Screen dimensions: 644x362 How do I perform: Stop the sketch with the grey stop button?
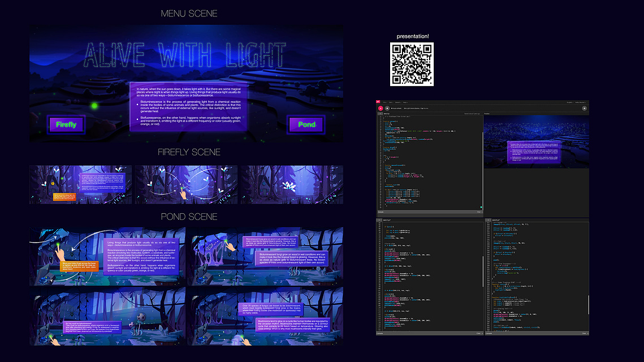[387, 109]
